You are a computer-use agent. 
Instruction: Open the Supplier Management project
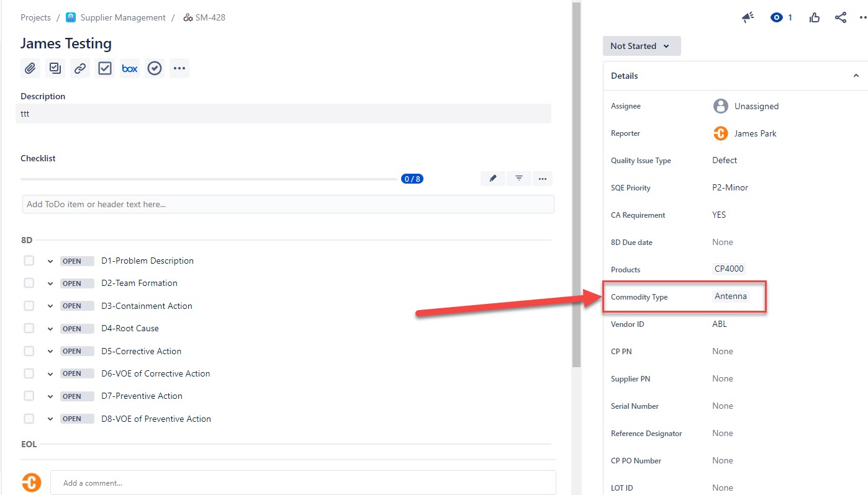click(122, 17)
